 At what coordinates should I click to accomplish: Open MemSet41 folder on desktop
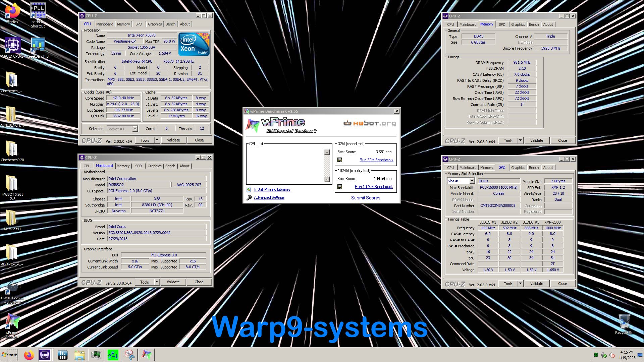pyautogui.click(x=12, y=220)
